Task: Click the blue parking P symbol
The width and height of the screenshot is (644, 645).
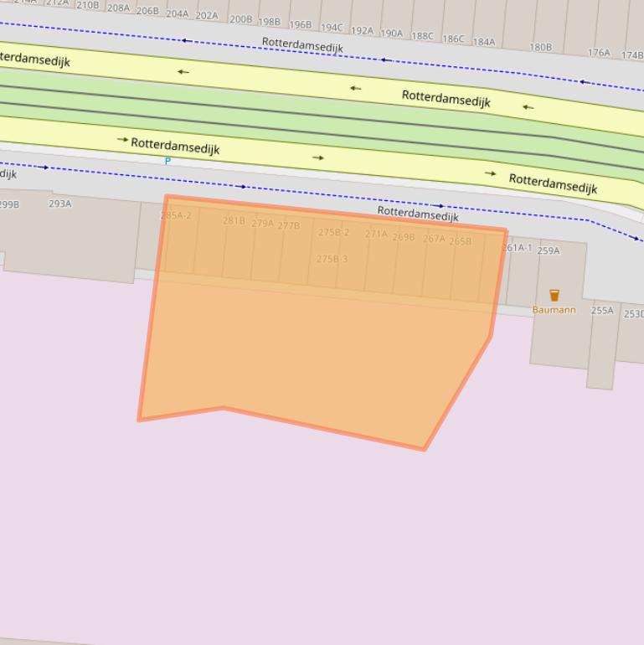Action: 167,161
